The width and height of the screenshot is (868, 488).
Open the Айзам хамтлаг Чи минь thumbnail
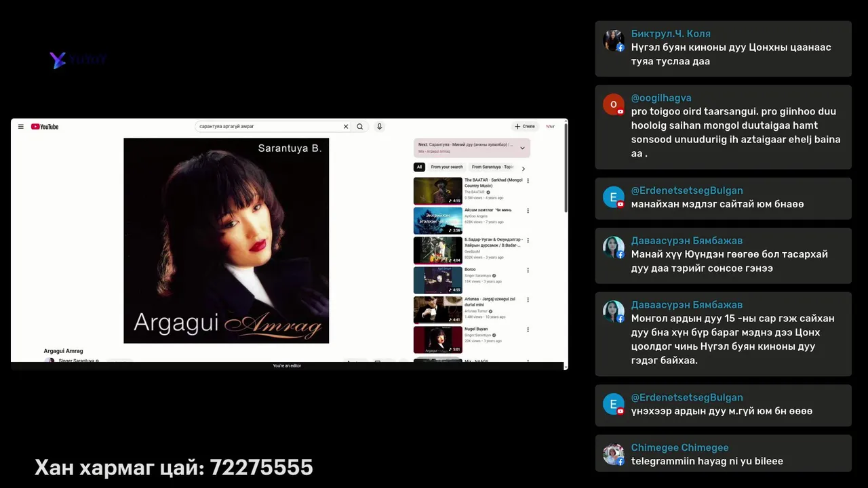(x=438, y=221)
